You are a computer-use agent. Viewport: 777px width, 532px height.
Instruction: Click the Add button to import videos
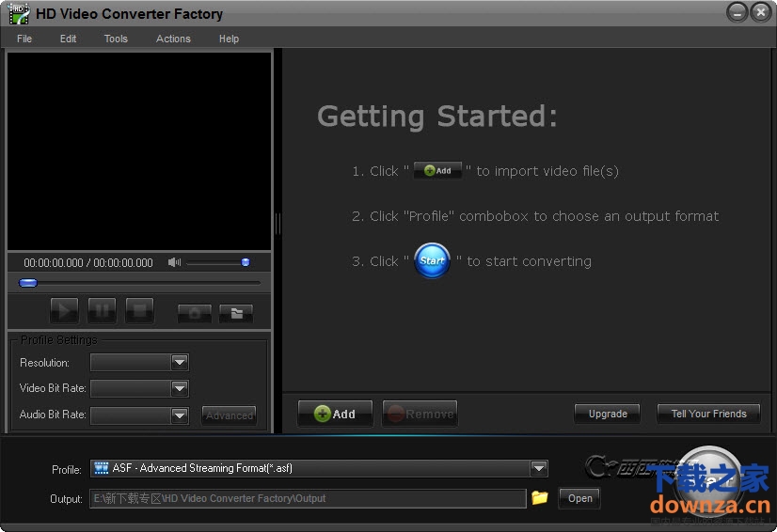click(x=335, y=414)
